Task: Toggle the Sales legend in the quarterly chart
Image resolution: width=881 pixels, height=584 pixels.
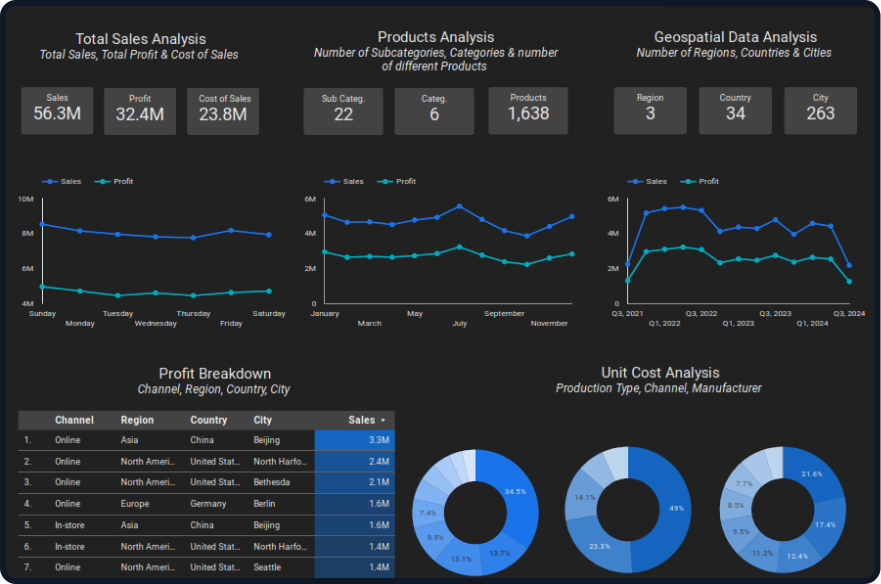Action: 649,182
